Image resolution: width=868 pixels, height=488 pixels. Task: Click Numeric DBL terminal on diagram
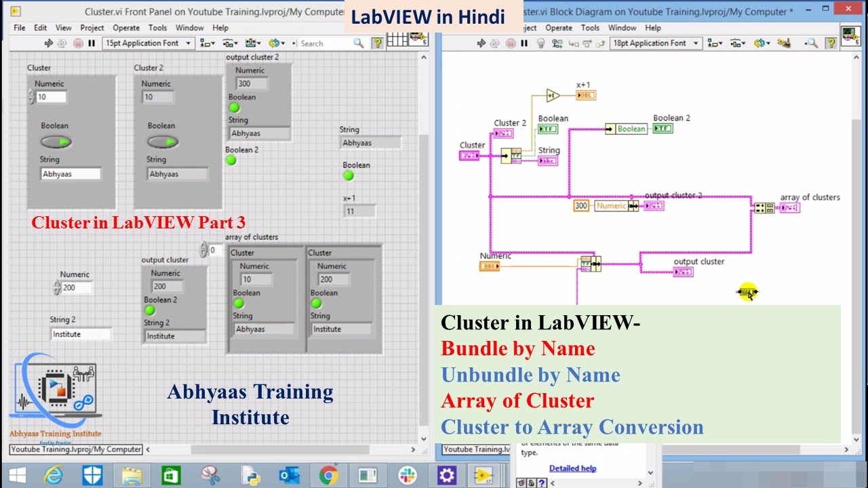pyautogui.click(x=489, y=266)
